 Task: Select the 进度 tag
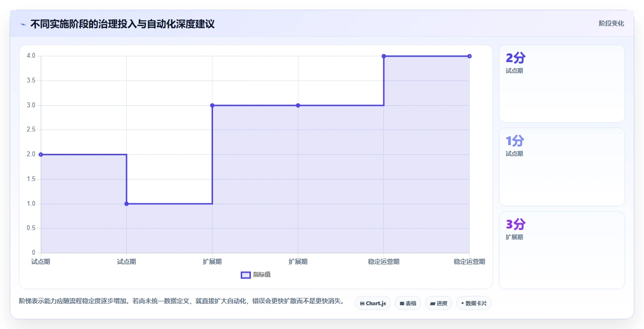point(439,303)
